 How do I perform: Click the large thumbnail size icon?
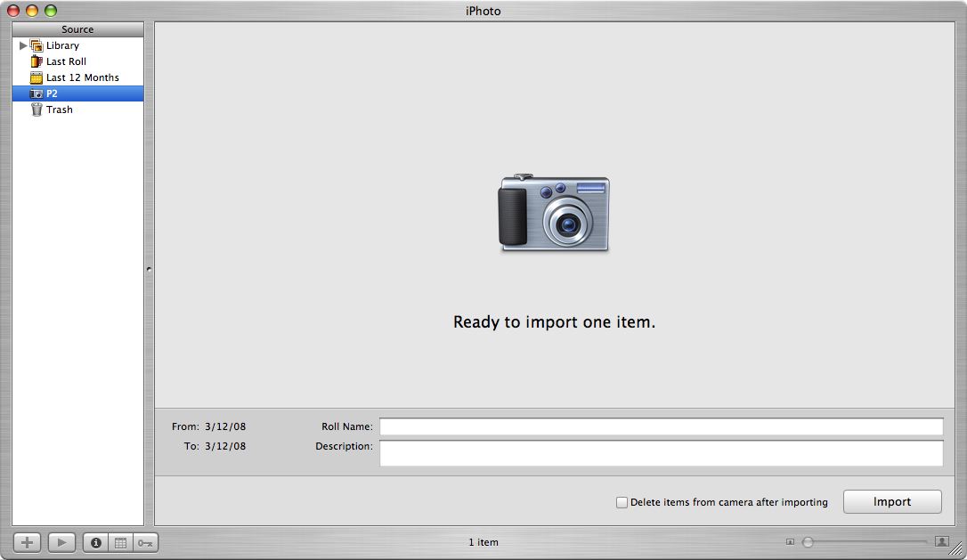pyautogui.click(x=942, y=541)
